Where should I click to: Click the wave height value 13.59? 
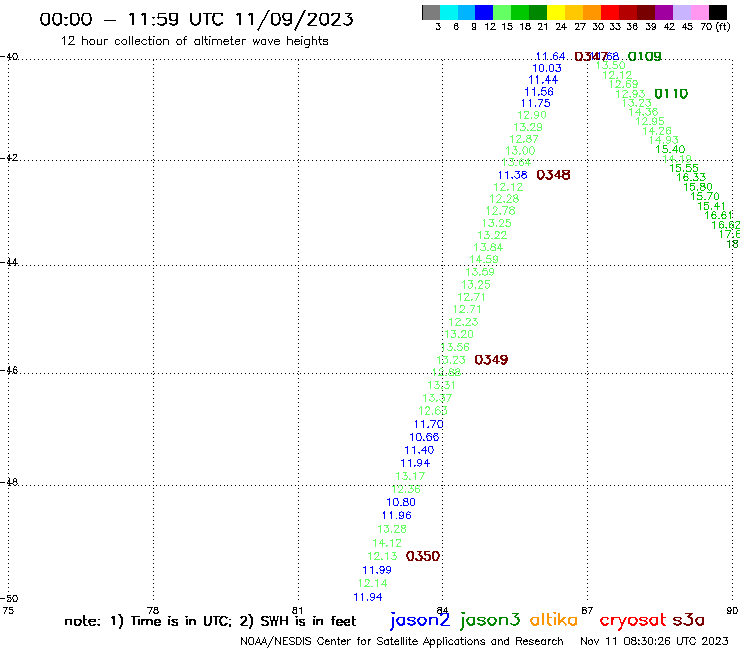click(480, 272)
